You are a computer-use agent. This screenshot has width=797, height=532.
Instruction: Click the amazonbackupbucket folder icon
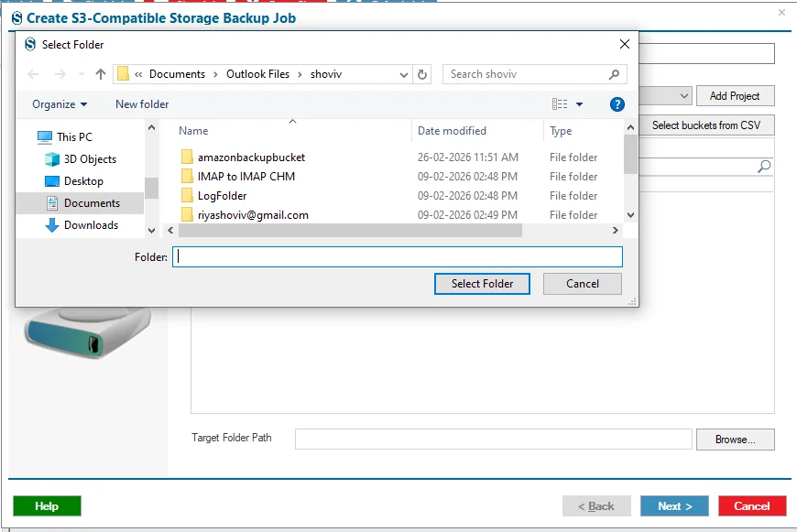point(187,157)
